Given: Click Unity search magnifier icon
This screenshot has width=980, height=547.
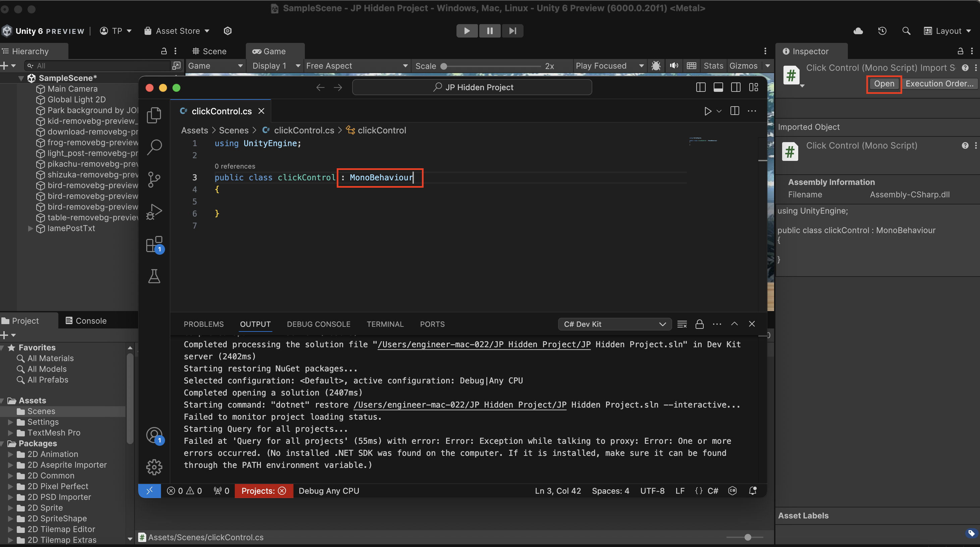Looking at the screenshot, I should coord(906,31).
